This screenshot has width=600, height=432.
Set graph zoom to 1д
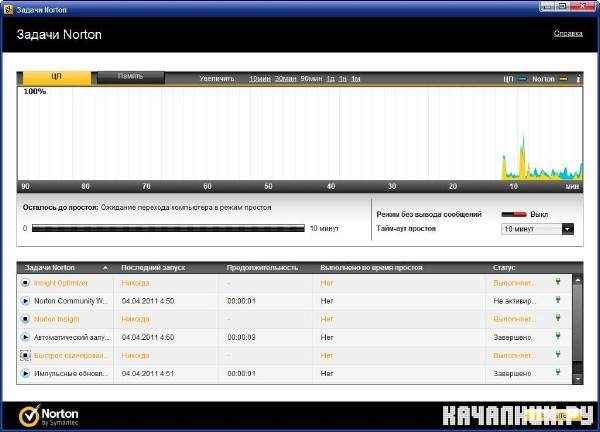(331, 79)
